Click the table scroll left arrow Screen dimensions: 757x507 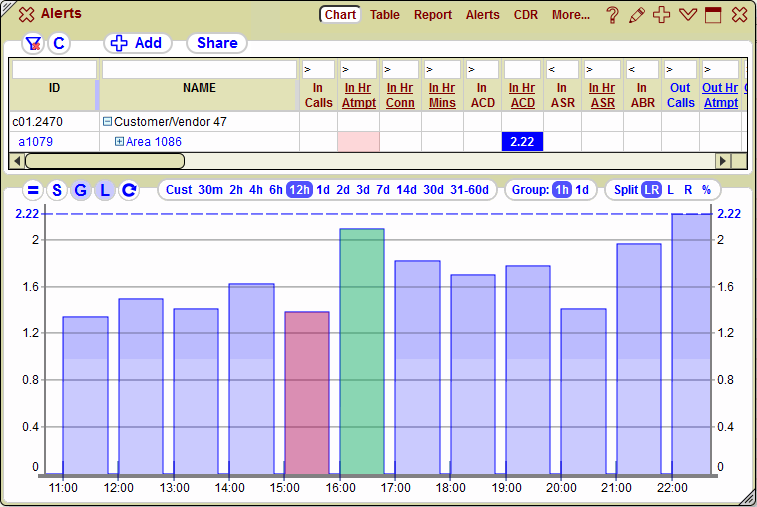[17, 161]
